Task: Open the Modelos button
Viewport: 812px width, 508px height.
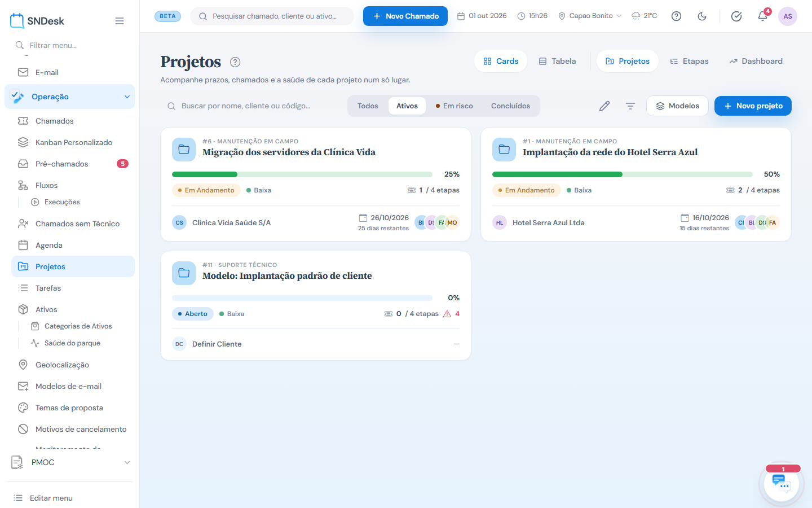Action: 677,106
